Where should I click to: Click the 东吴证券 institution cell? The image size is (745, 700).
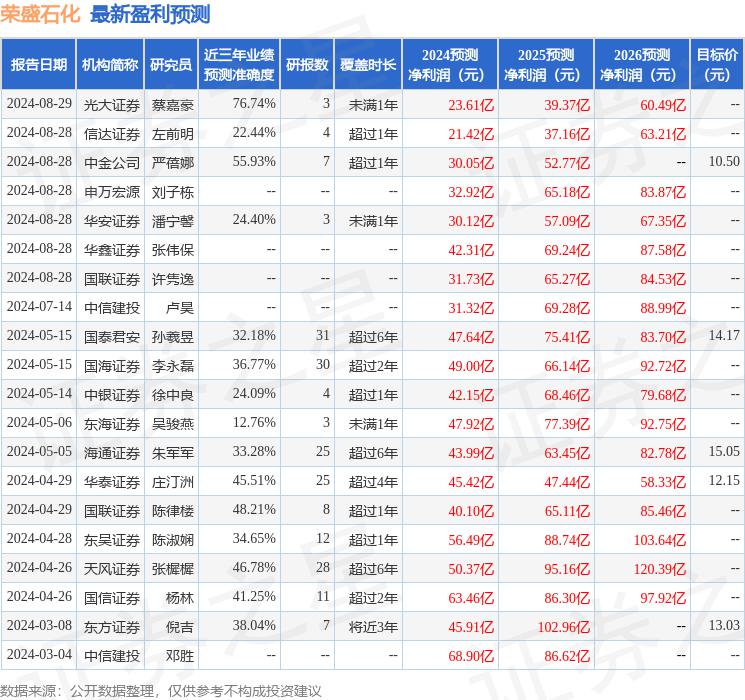(x=112, y=540)
